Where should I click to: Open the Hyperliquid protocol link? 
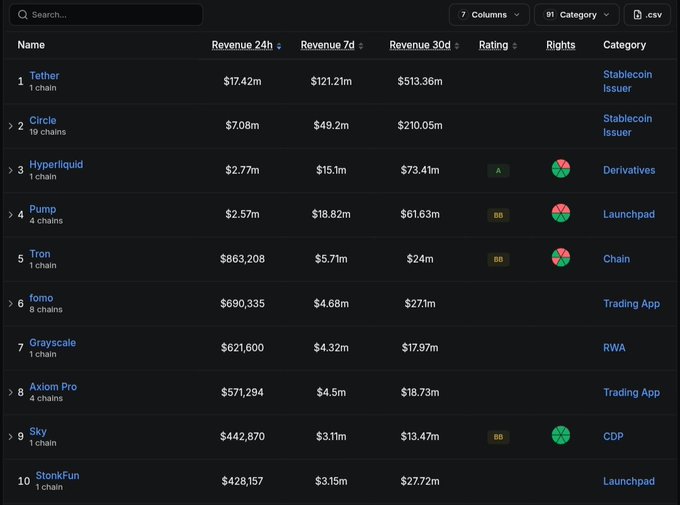56,164
